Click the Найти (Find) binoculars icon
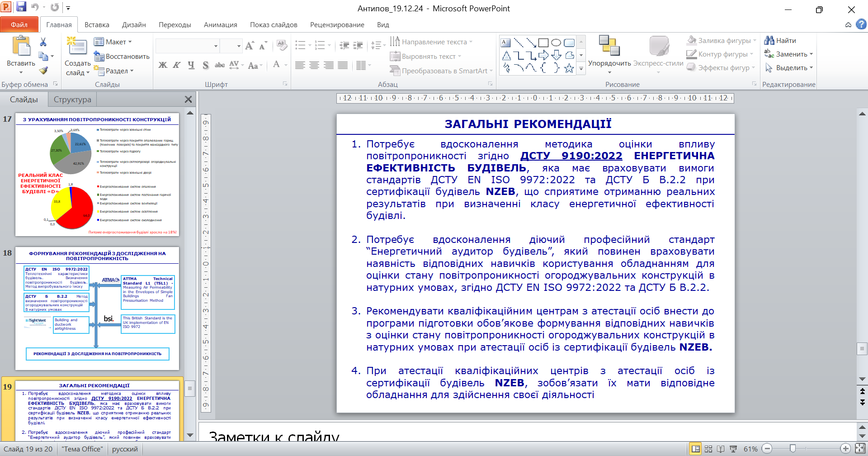This screenshot has width=868, height=456. pos(769,41)
